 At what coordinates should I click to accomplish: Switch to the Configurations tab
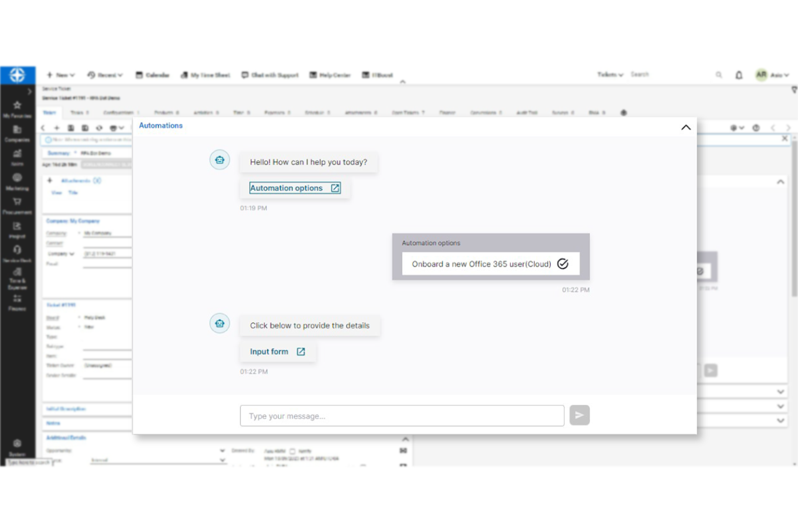tap(121, 113)
